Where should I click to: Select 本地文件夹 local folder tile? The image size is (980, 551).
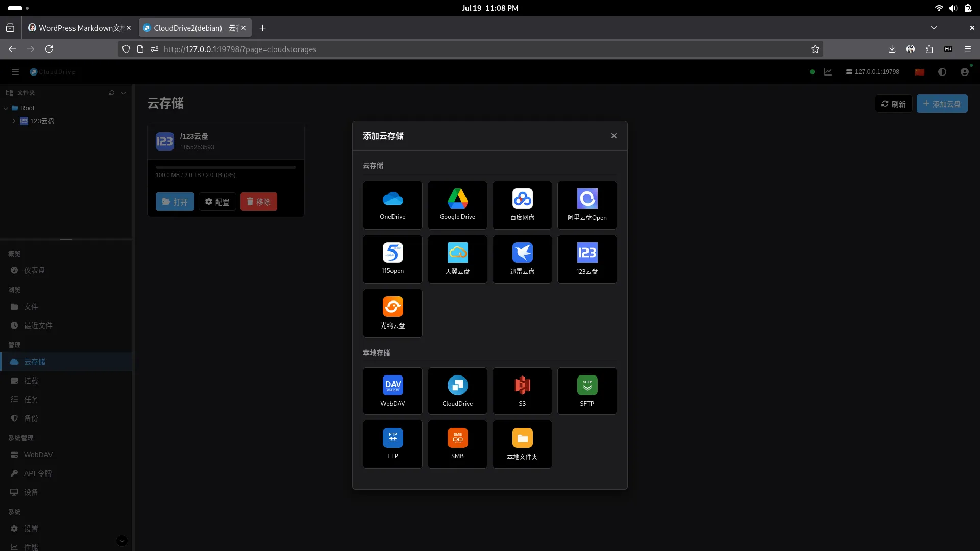(522, 444)
